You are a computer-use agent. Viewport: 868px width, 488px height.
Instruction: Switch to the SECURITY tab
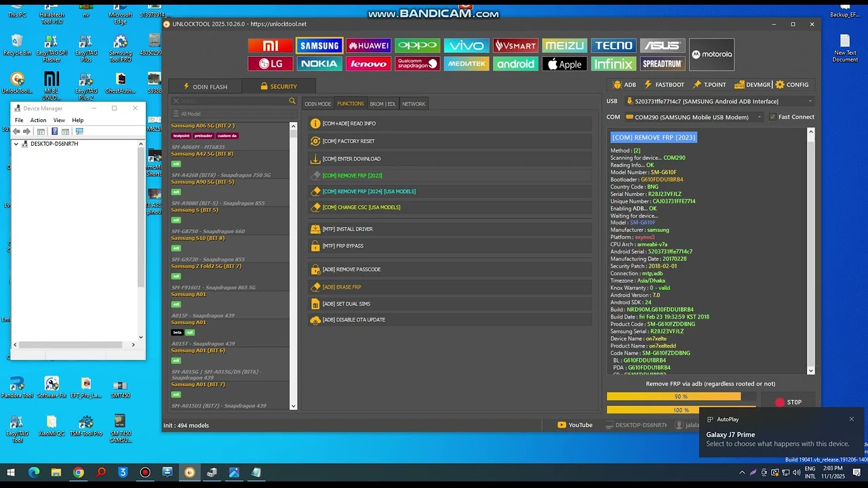click(279, 86)
